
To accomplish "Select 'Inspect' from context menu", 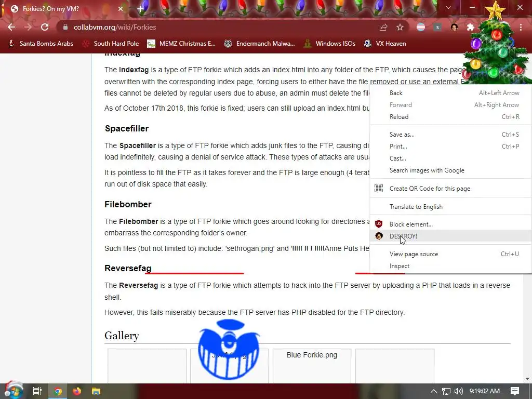I will point(451,266).
